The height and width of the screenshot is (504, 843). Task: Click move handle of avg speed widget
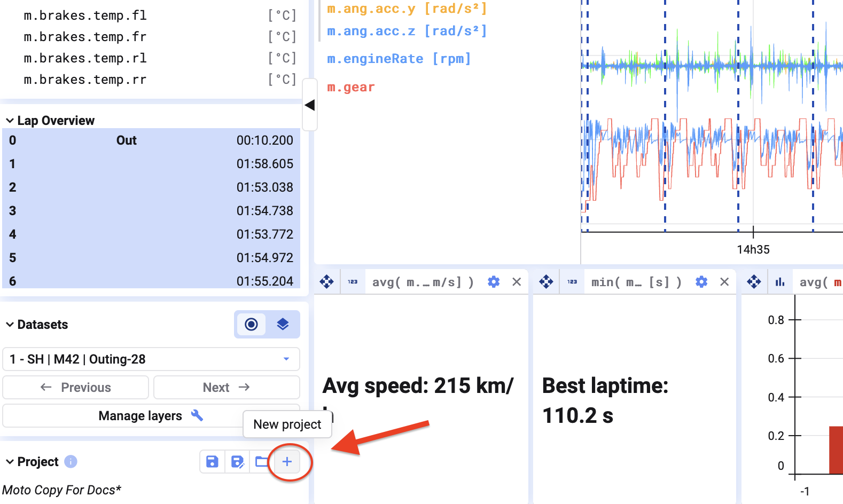coord(326,282)
